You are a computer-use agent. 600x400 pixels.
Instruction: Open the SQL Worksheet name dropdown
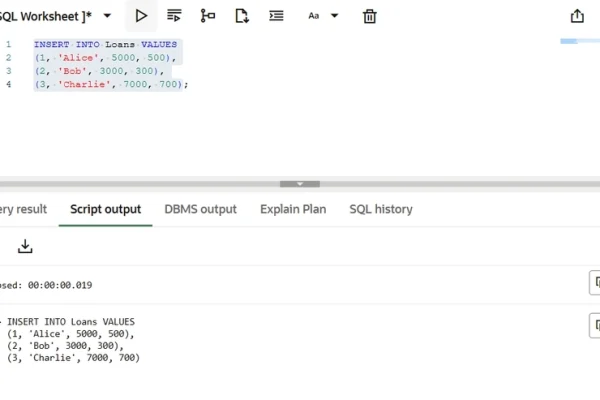point(107,16)
